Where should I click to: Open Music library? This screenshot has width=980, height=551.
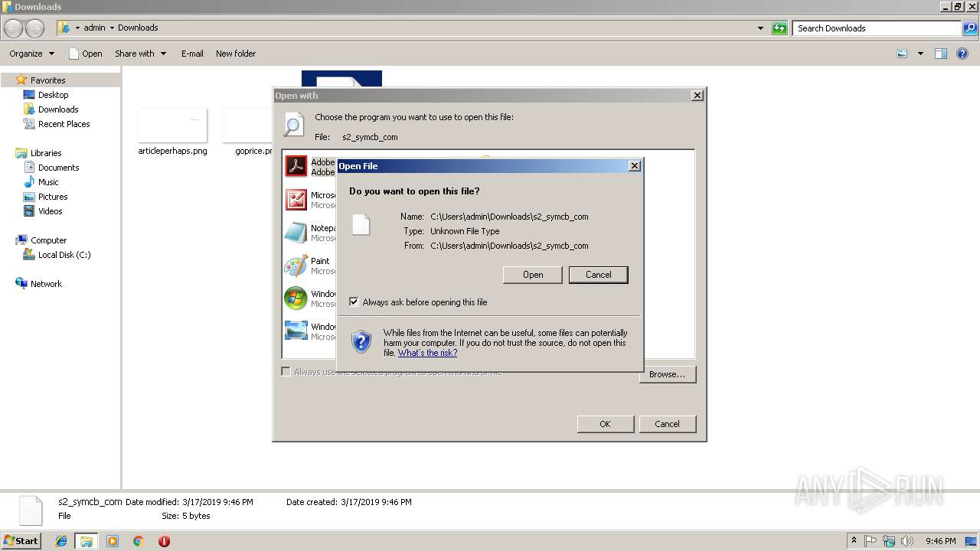48,182
